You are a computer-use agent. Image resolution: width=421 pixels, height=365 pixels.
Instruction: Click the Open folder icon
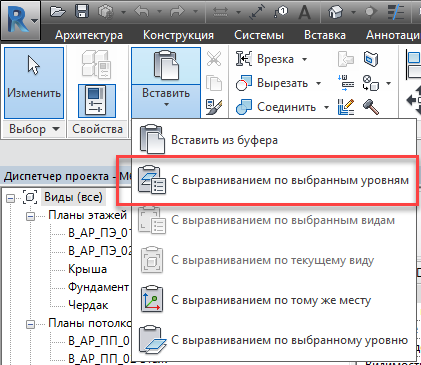click(58, 12)
